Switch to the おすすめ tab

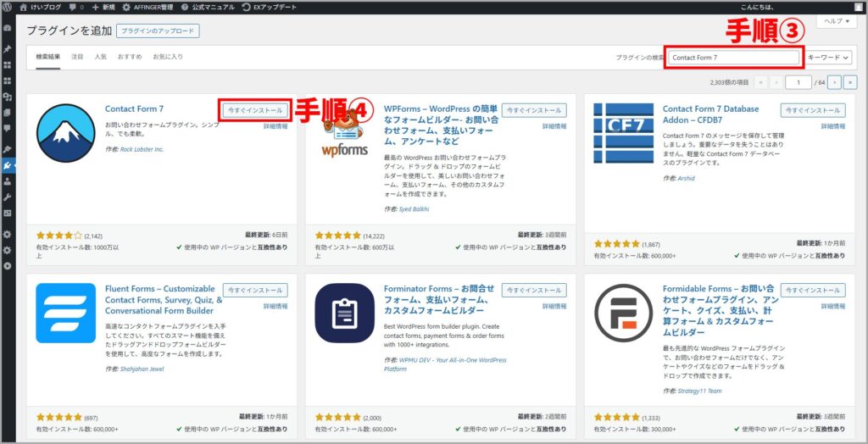[130, 57]
